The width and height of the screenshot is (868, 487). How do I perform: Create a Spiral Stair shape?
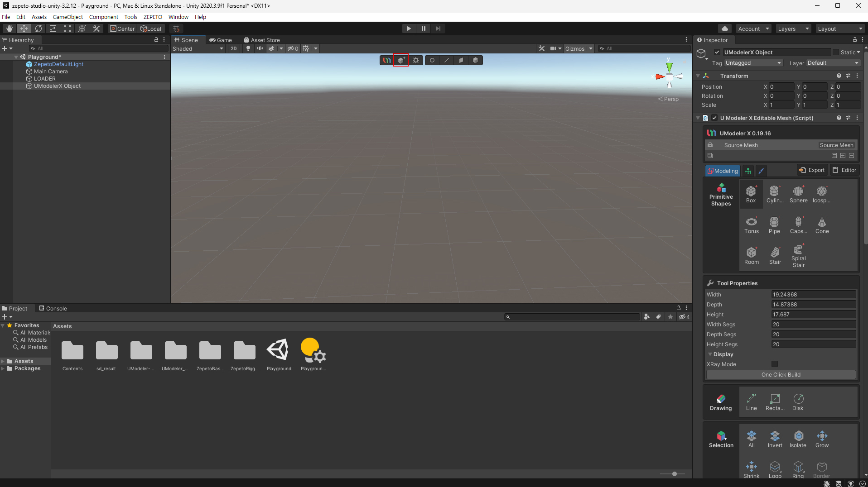pyautogui.click(x=798, y=256)
